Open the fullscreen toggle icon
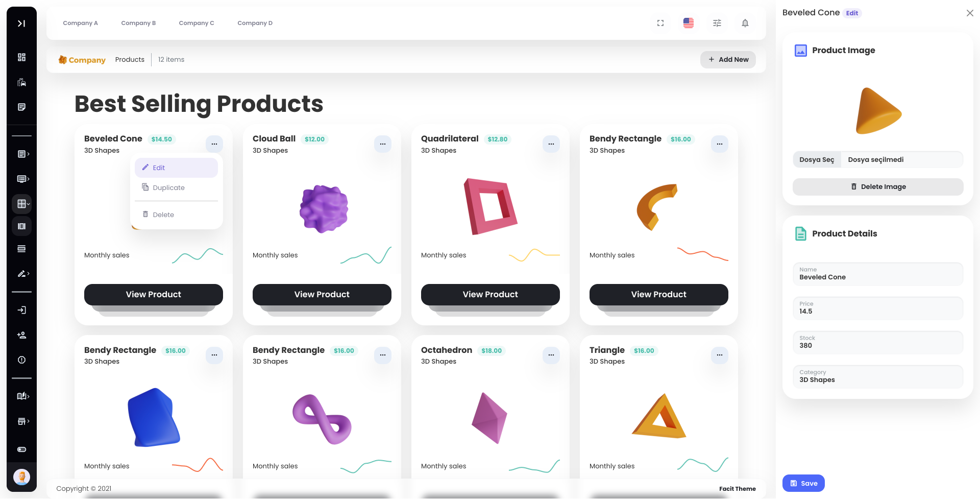The height and width of the screenshot is (499, 980). point(660,23)
